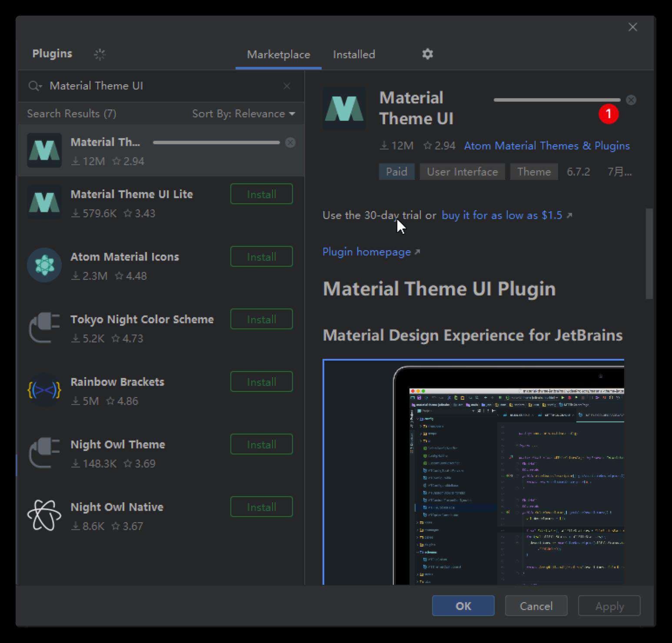Install Atom Material Icons

point(262,256)
